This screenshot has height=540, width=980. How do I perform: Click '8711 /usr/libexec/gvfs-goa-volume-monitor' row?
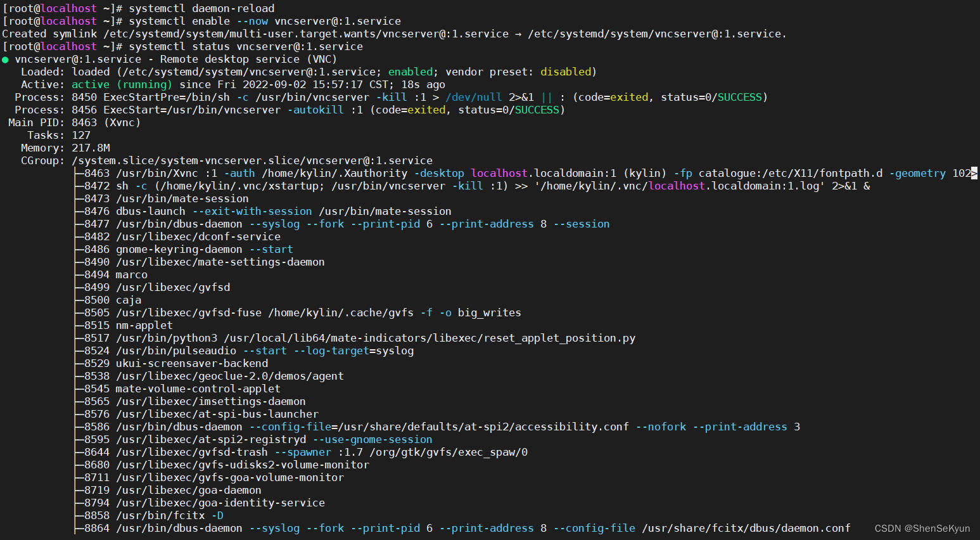[209, 477]
